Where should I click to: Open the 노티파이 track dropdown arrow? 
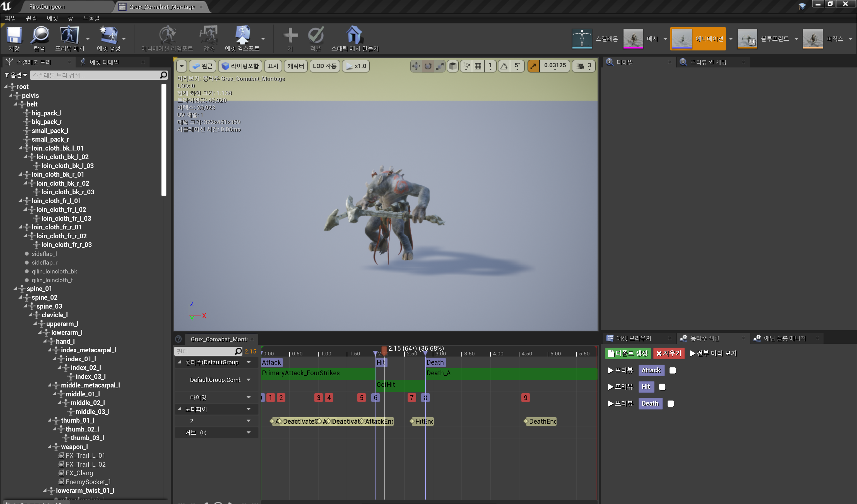pyautogui.click(x=249, y=409)
